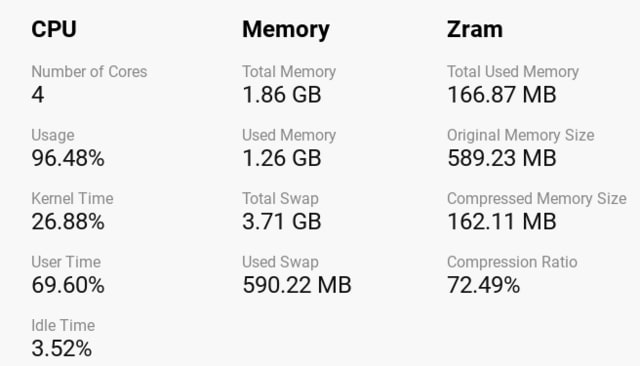This screenshot has height=366, width=640.
Task: Click the Total Memory 1.86 GB value
Action: tap(282, 95)
